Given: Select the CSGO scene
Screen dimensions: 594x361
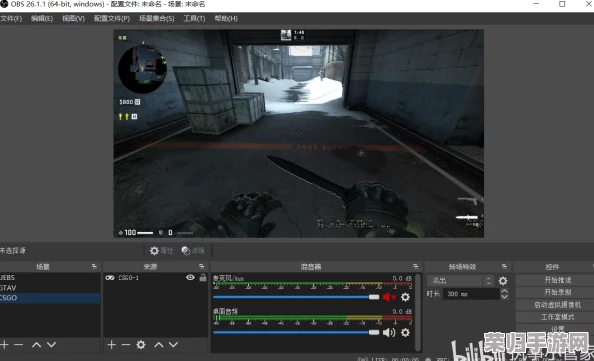Looking at the screenshot, I should point(50,298).
